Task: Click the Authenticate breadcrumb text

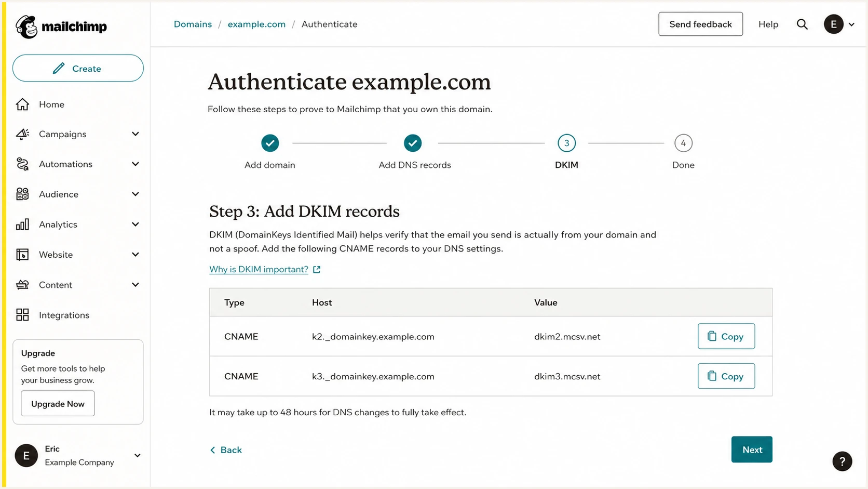Action: pos(330,24)
